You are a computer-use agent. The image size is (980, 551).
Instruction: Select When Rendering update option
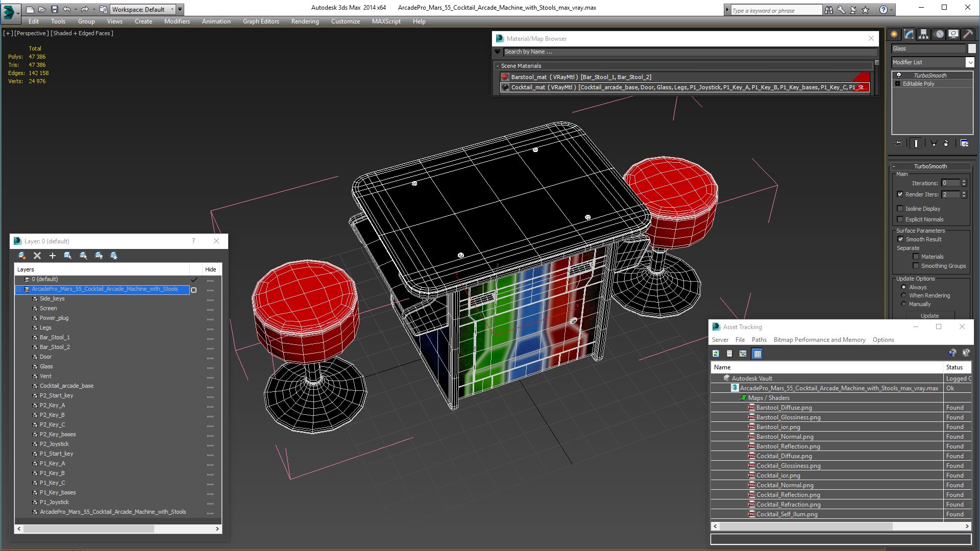point(903,295)
